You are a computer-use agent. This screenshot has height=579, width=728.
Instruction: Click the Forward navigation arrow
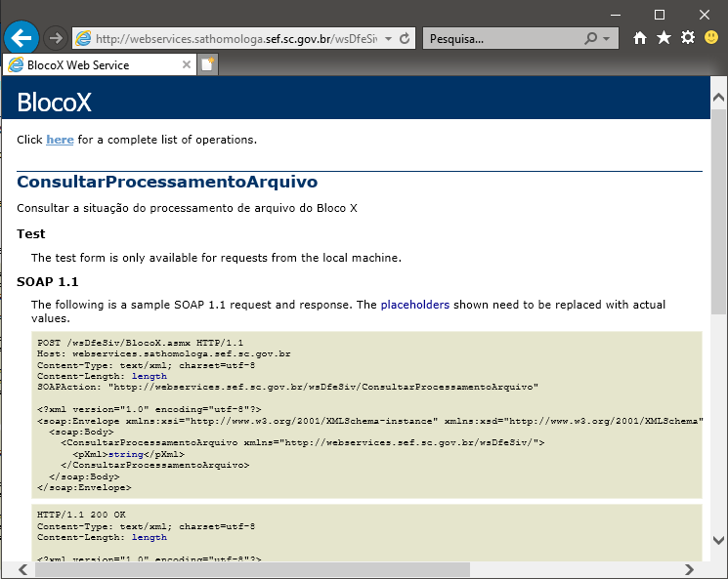coord(56,38)
